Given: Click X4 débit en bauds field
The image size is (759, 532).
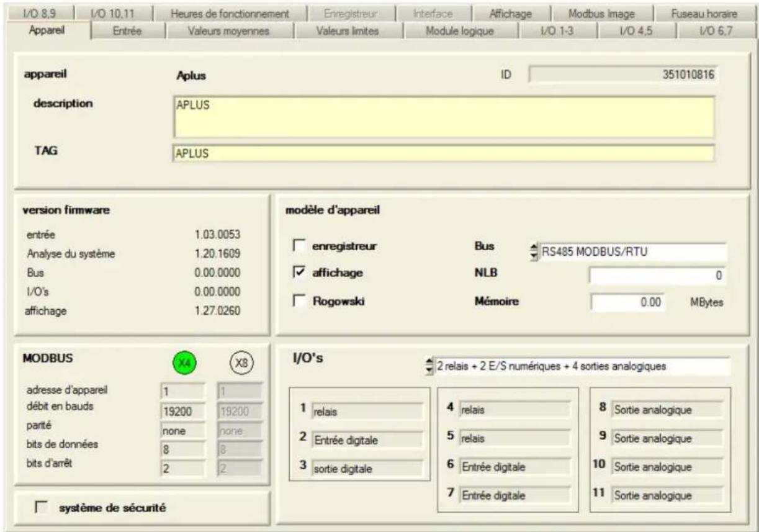Looking at the screenshot, I should 182,411.
